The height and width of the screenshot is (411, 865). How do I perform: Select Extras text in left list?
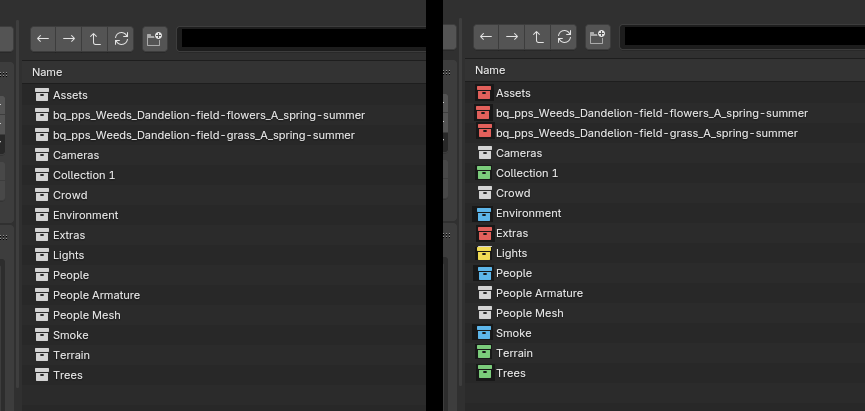[69, 235]
